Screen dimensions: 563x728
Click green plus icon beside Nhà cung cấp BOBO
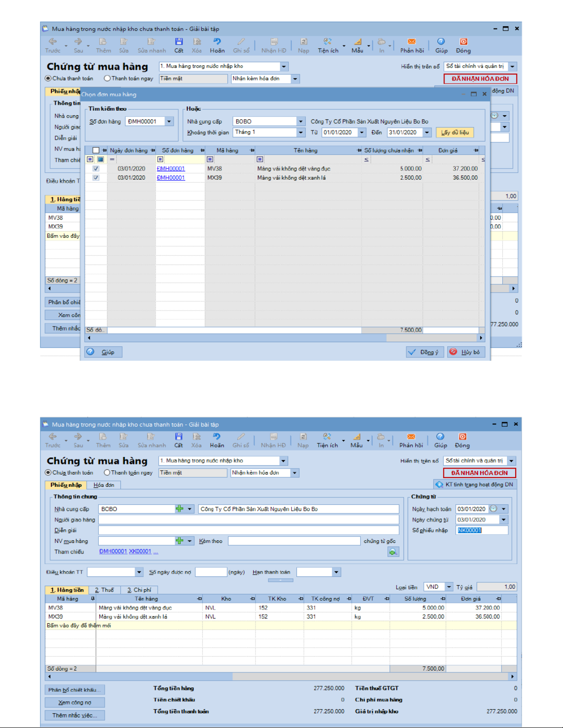click(179, 509)
